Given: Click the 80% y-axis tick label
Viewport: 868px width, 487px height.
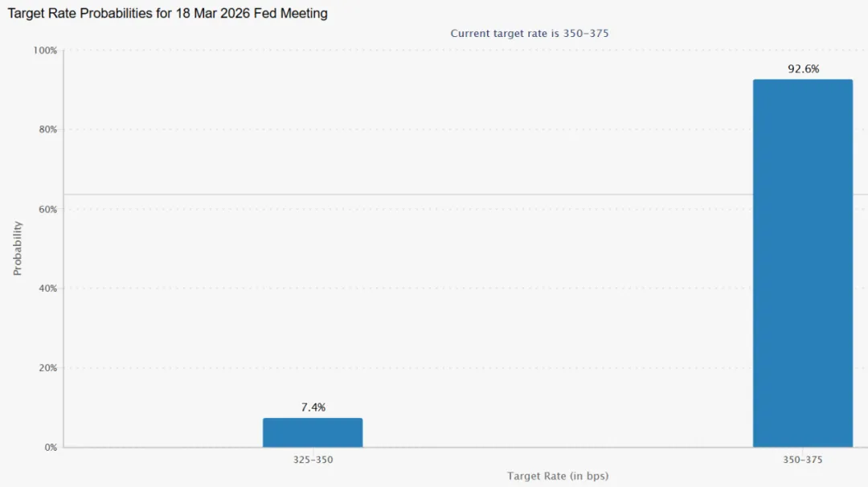Looking at the screenshot, I should click(47, 129).
